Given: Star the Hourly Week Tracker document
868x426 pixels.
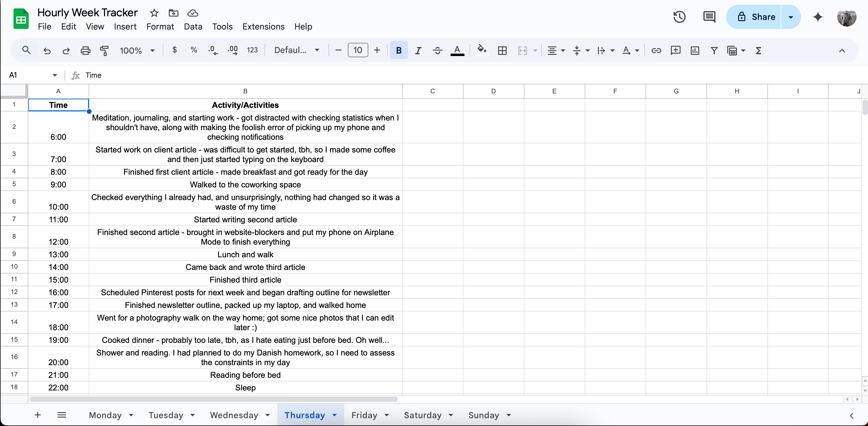Looking at the screenshot, I should click(154, 13).
